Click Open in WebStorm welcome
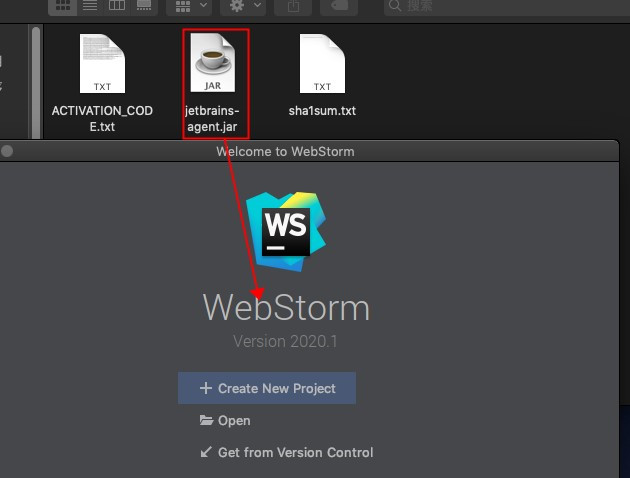The width and height of the screenshot is (630, 478). pyautogui.click(x=225, y=421)
